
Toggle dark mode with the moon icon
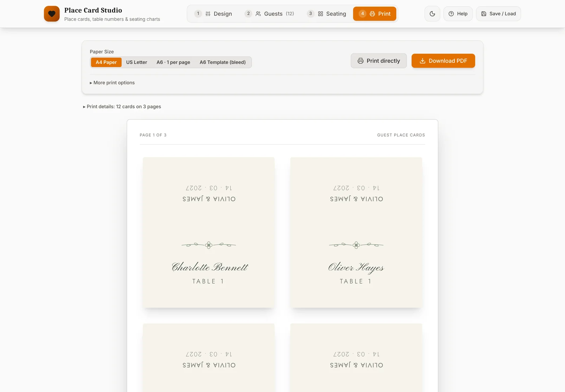(x=432, y=14)
